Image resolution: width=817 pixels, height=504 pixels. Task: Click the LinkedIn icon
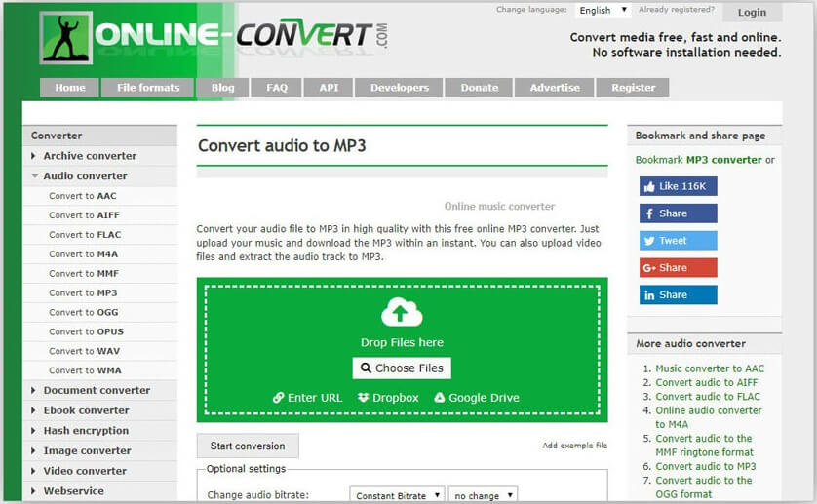coord(649,295)
